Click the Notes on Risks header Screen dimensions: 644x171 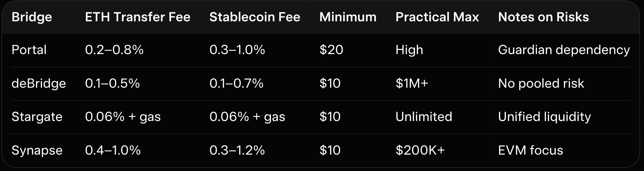pyautogui.click(x=543, y=17)
